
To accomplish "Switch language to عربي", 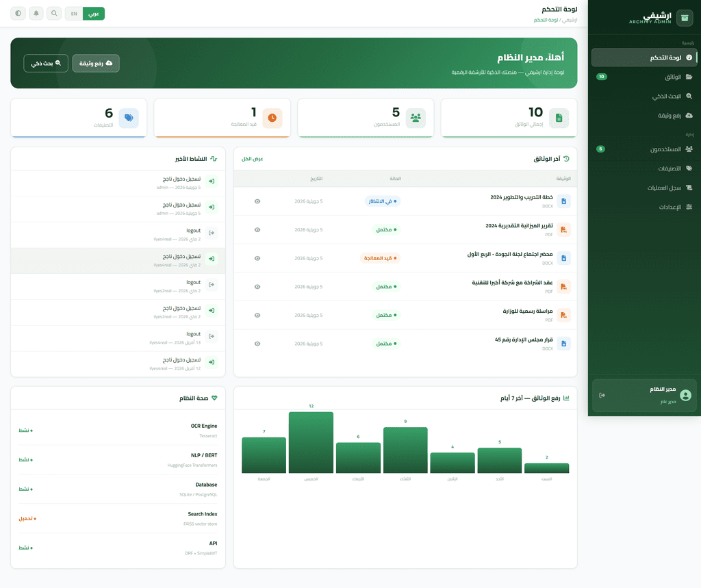I will 93,14.
